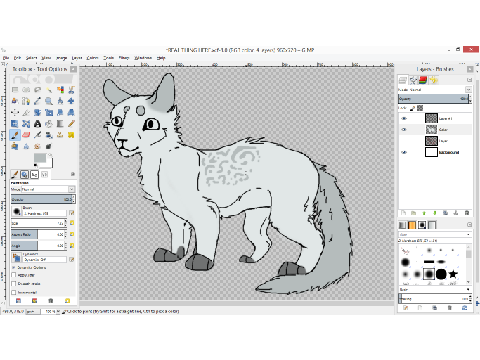
Task: Click the foreground gray color swatch
Action: point(40,158)
